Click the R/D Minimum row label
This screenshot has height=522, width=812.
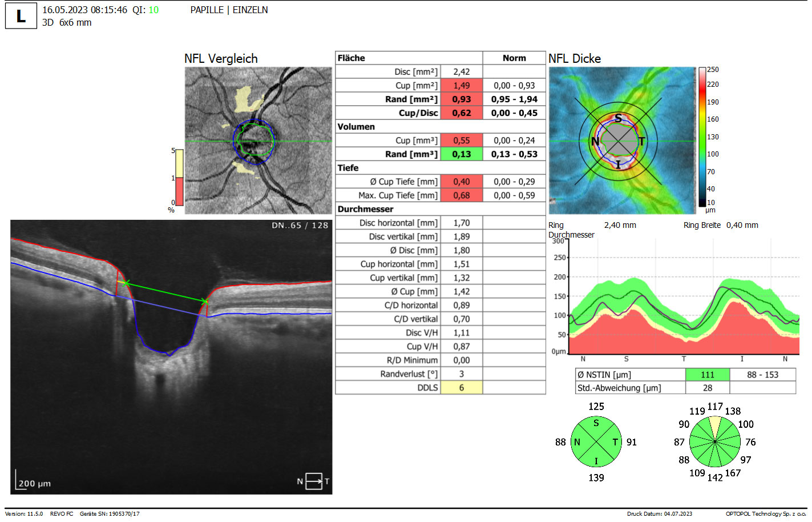(412, 360)
